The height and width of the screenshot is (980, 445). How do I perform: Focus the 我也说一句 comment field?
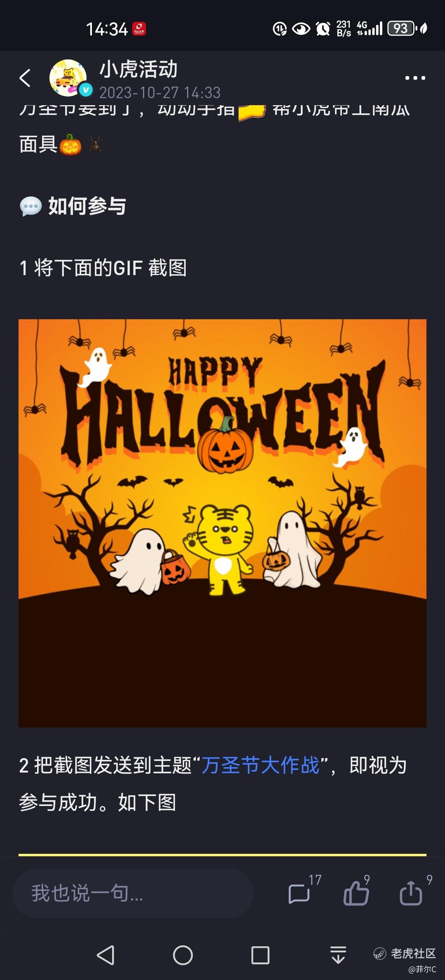[133, 893]
